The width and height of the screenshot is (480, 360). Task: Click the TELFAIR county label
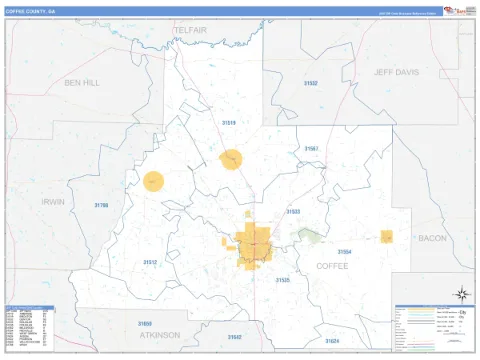coord(191,30)
